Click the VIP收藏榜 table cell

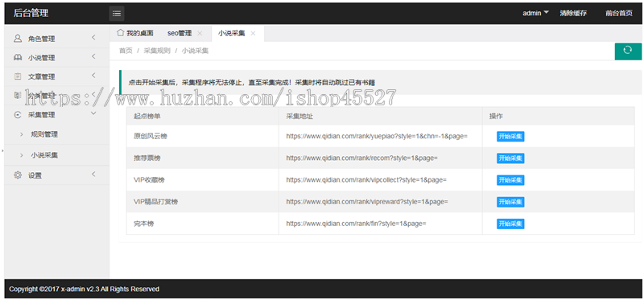[x=203, y=179]
